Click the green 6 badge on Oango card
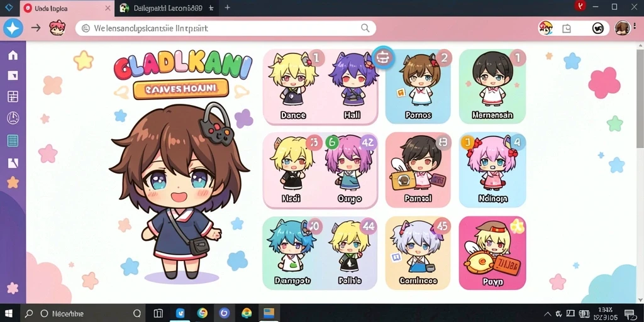 [x=332, y=142]
